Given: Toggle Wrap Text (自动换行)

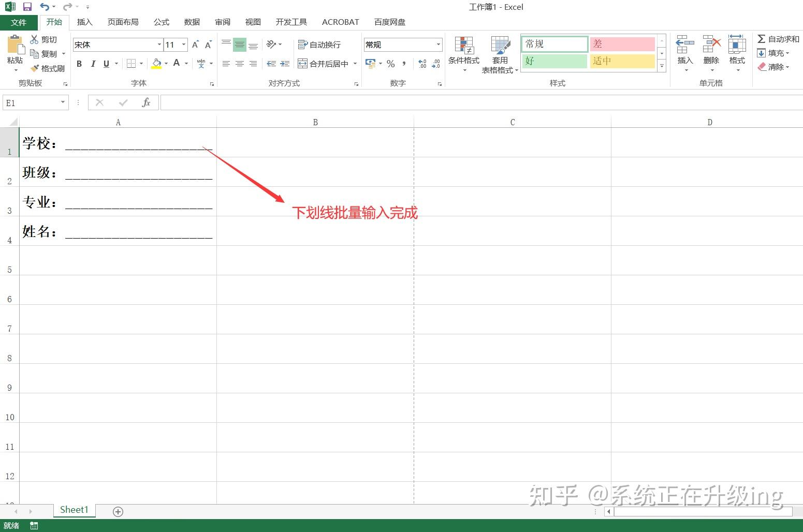Looking at the screenshot, I should tap(319, 45).
